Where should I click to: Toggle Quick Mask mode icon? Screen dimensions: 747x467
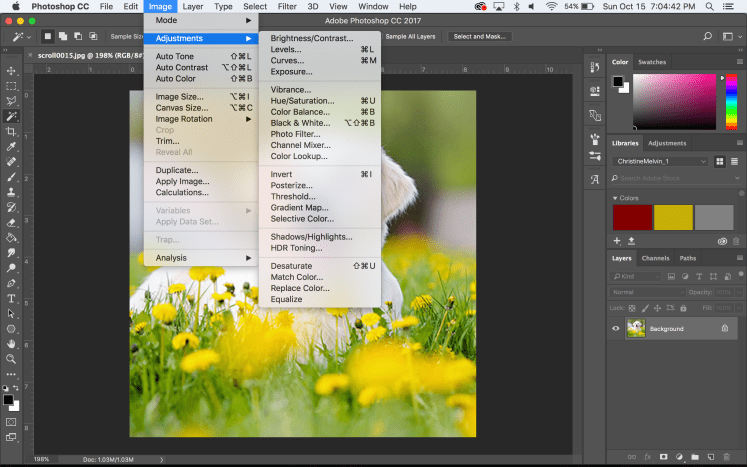tap(11, 421)
